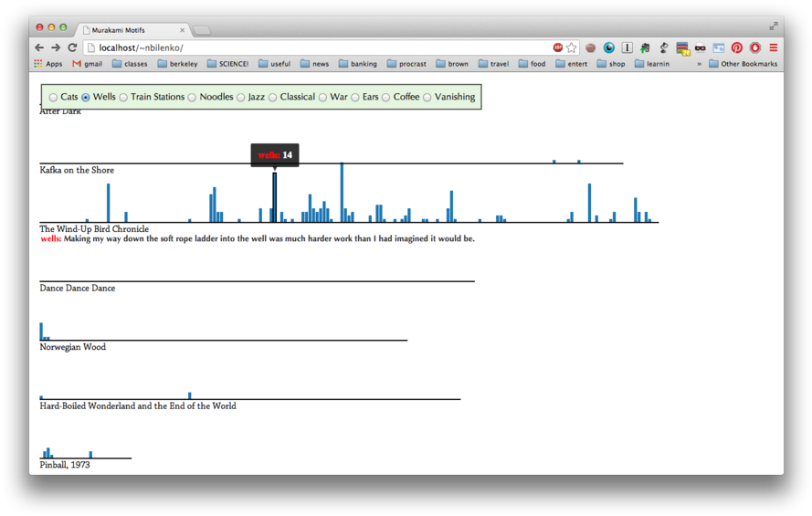
Task: Select the Coffee radio button
Action: click(x=386, y=98)
